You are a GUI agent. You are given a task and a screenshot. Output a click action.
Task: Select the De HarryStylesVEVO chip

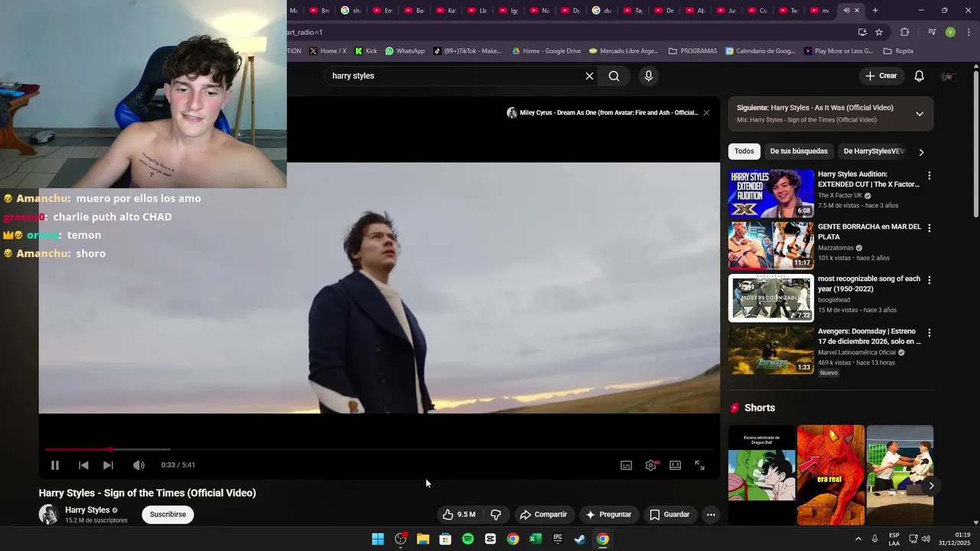point(874,152)
